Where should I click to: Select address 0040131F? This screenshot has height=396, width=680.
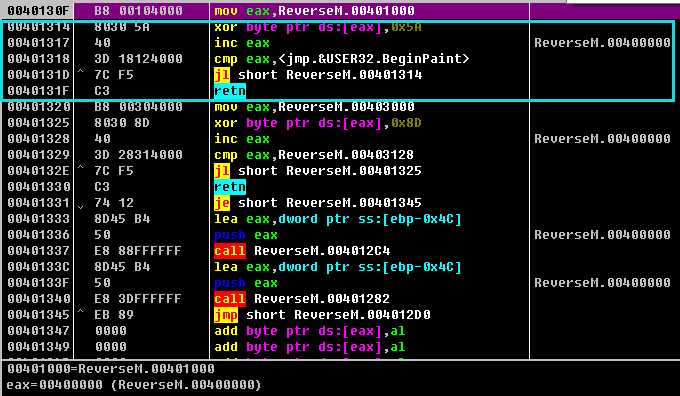pyautogui.click(x=38, y=92)
